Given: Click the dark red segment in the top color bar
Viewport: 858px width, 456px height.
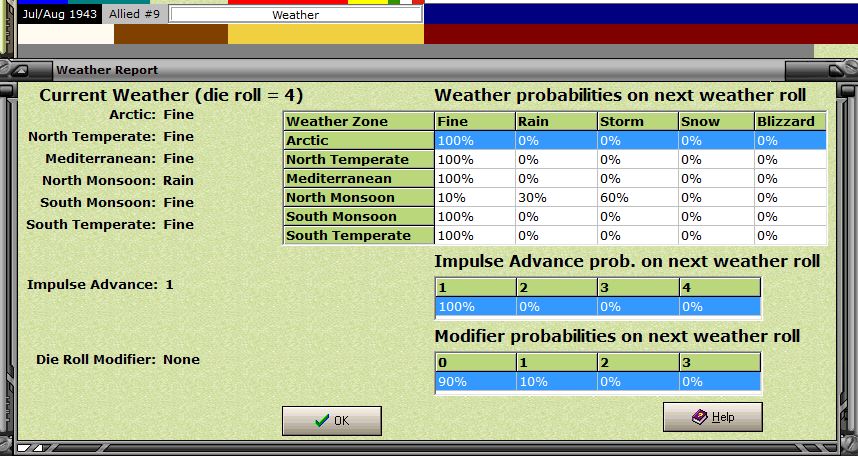Looking at the screenshot, I should 641,34.
